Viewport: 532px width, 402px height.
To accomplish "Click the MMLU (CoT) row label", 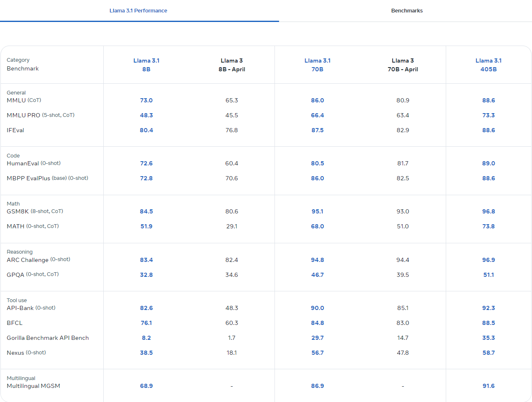I will click(24, 100).
